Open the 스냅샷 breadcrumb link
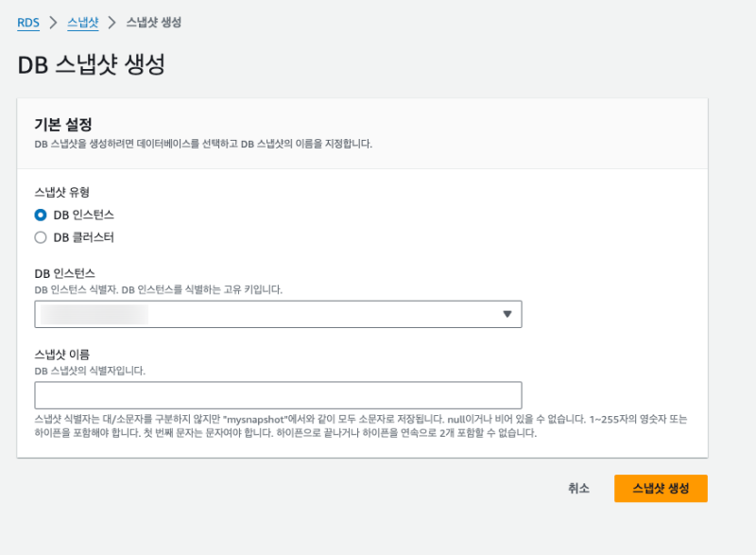756x555 pixels. point(82,23)
